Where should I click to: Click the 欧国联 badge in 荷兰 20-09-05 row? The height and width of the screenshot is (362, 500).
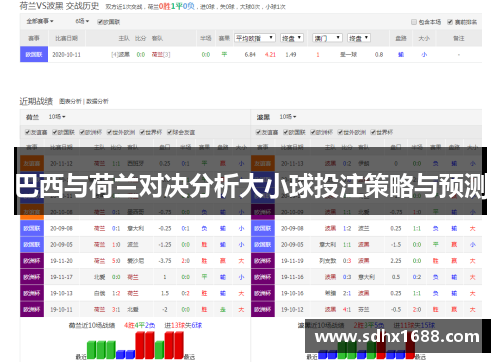click(x=32, y=245)
